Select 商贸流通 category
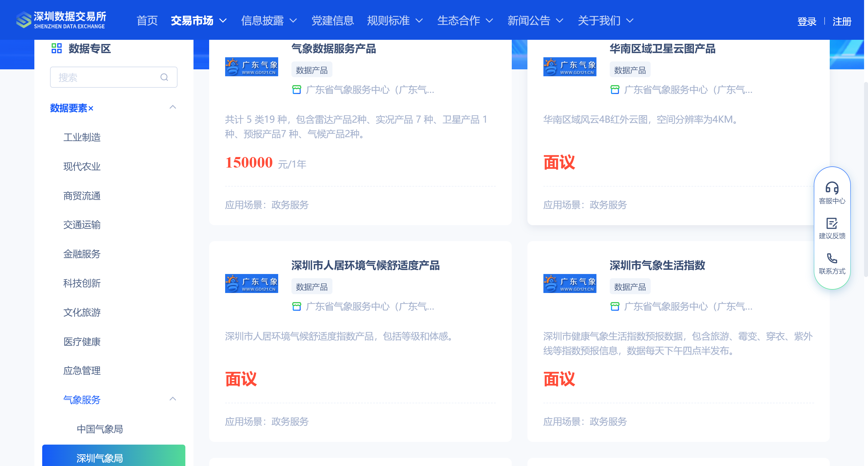868x466 pixels. 82,196
